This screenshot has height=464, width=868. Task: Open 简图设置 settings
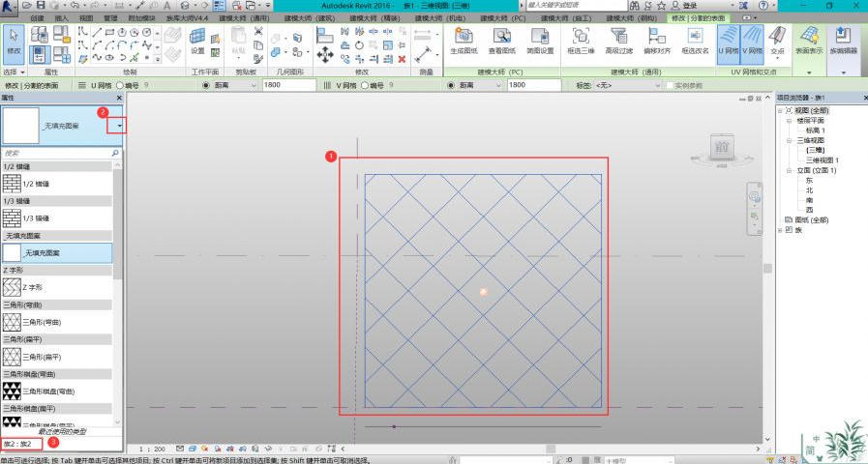(x=540, y=42)
